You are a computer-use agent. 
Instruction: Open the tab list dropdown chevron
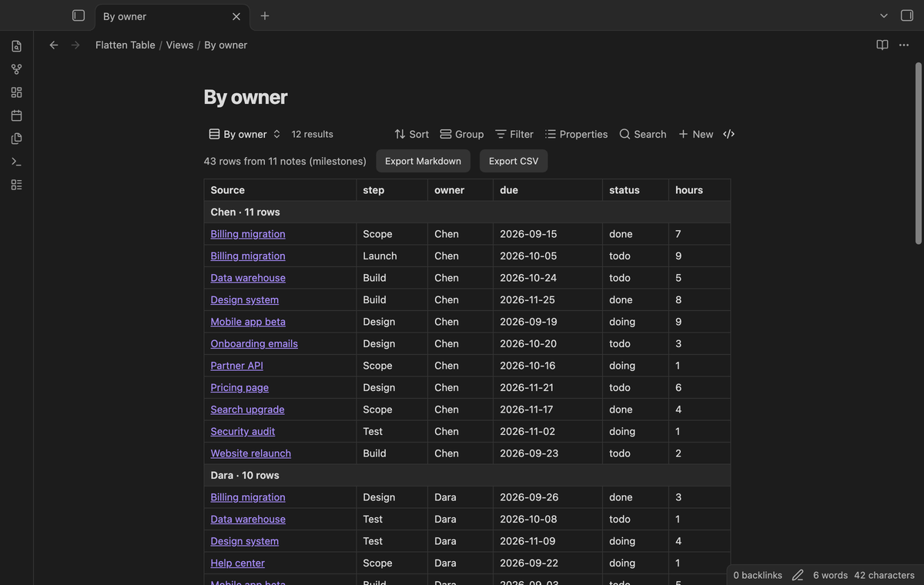coord(884,15)
